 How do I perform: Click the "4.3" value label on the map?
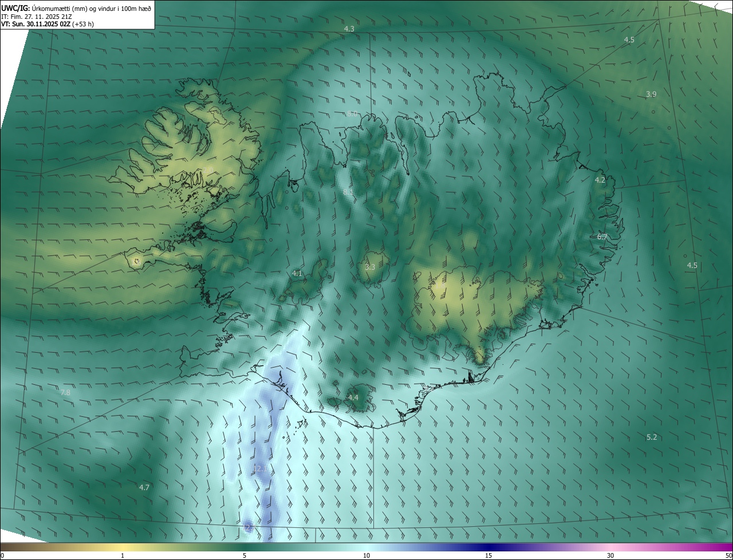click(349, 29)
